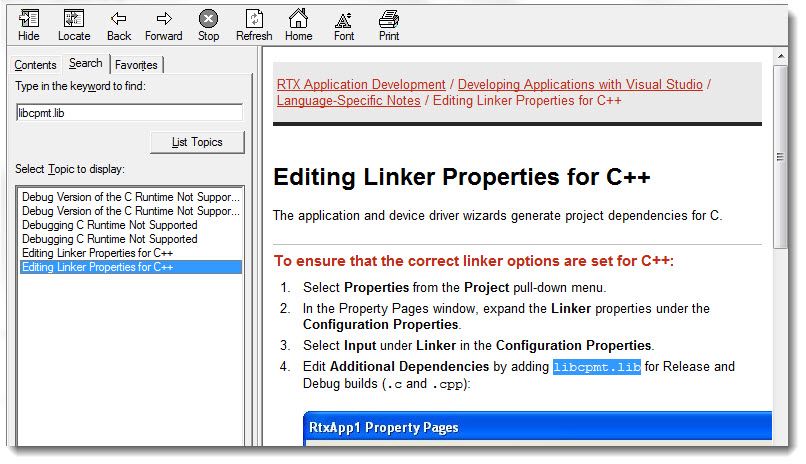The image size is (806, 464).
Task: Select first Debugging C Runtime Not Supported topic
Action: [110, 225]
